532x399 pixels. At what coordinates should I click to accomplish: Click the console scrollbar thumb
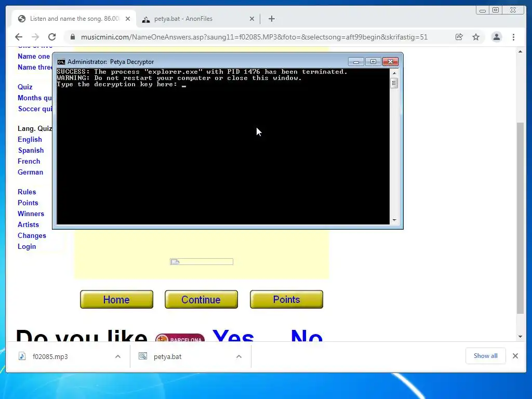(x=394, y=83)
